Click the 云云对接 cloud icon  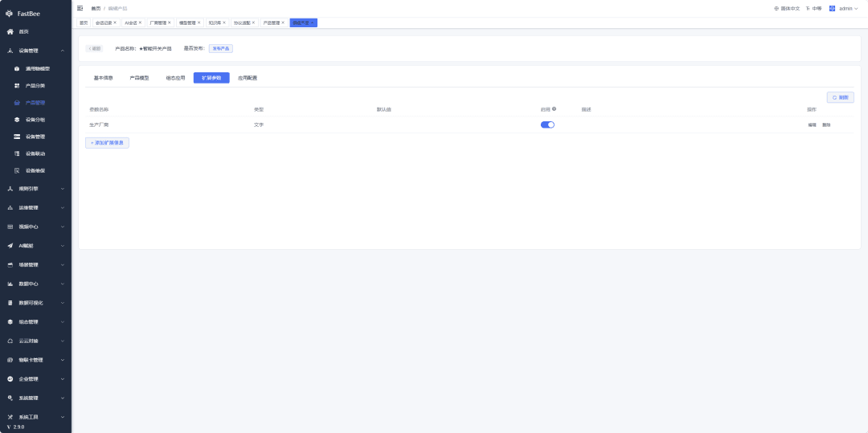pos(10,341)
